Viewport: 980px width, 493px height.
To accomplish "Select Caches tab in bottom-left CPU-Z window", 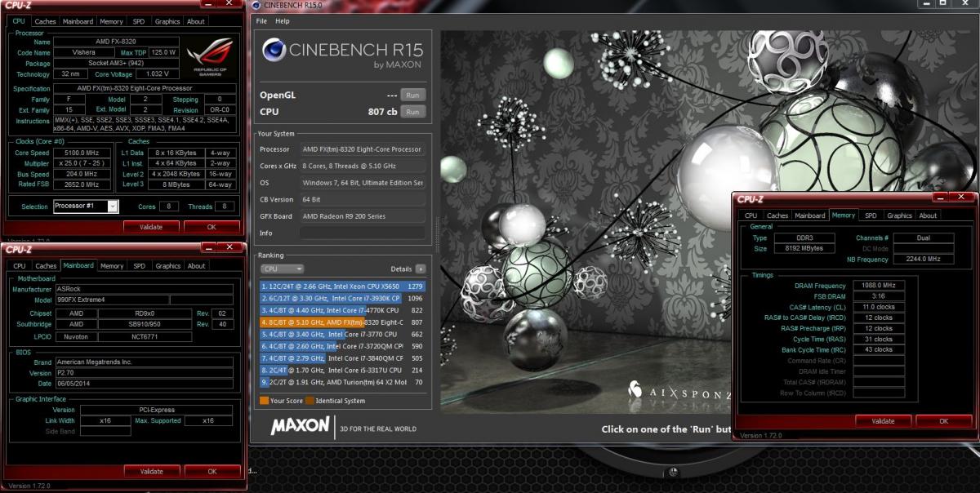I will coord(46,265).
